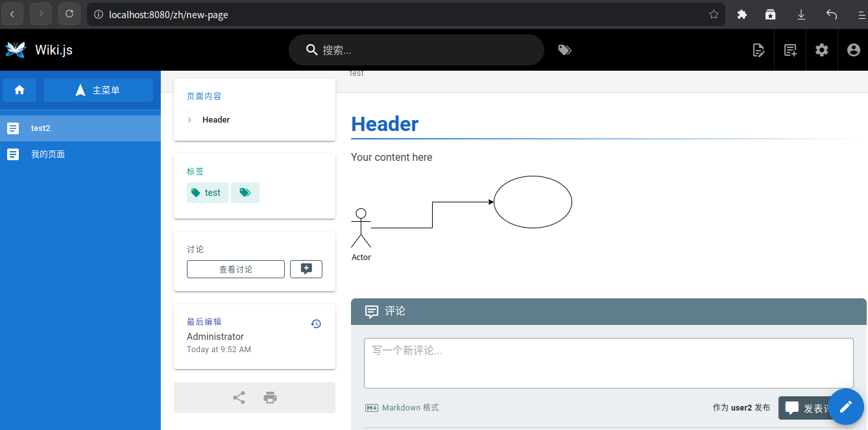Select the test2 page in the sidebar

(x=41, y=128)
